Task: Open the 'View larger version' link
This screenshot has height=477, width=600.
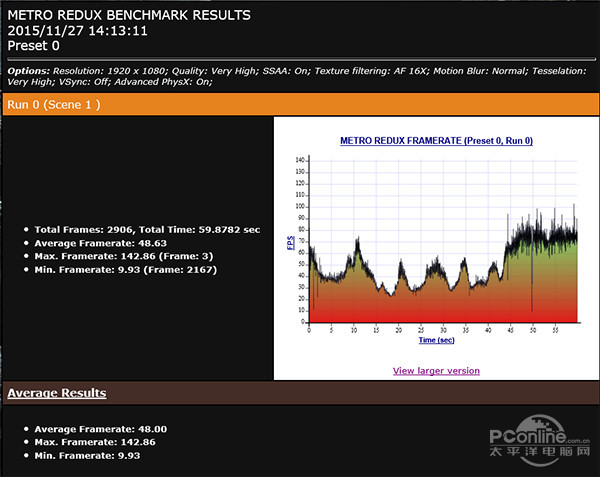Action: click(436, 371)
